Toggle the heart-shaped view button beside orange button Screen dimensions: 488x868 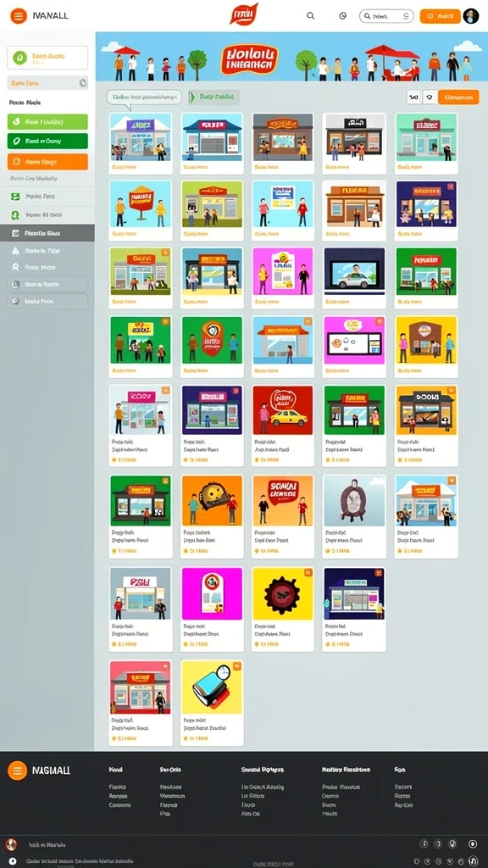click(x=430, y=97)
